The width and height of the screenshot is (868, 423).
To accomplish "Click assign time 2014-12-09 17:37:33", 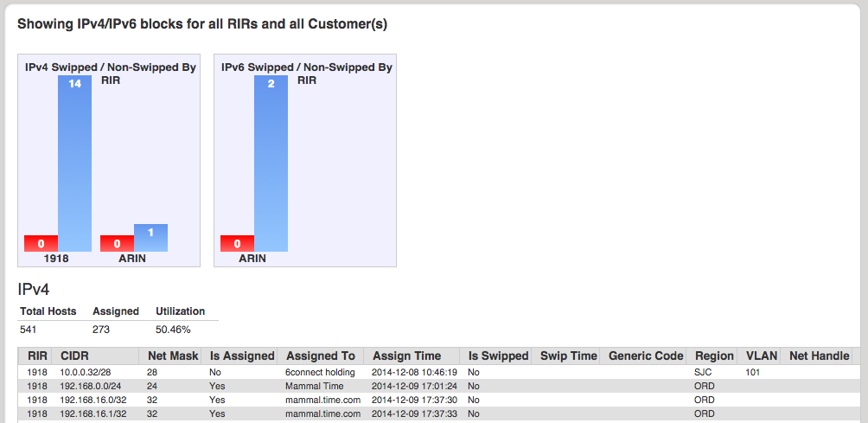I will coord(414,413).
